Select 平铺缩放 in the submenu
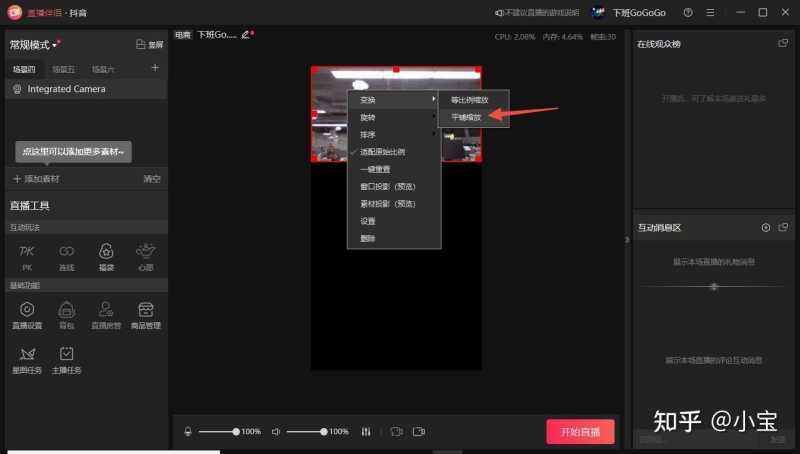 click(x=465, y=117)
